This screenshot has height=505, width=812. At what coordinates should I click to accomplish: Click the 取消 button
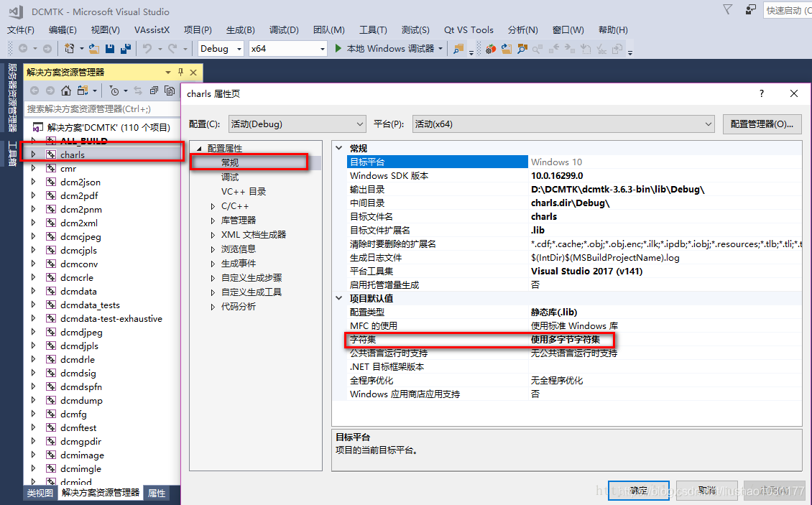pos(707,490)
